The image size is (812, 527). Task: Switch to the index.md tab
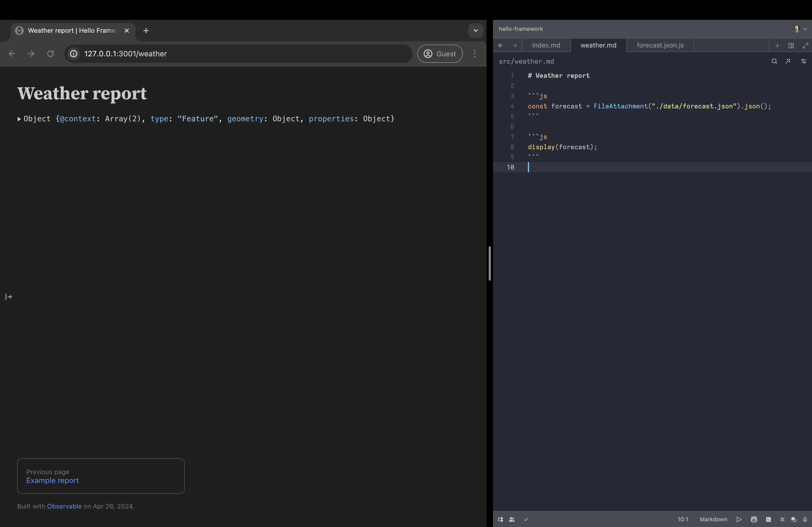(x=546, y=45)
